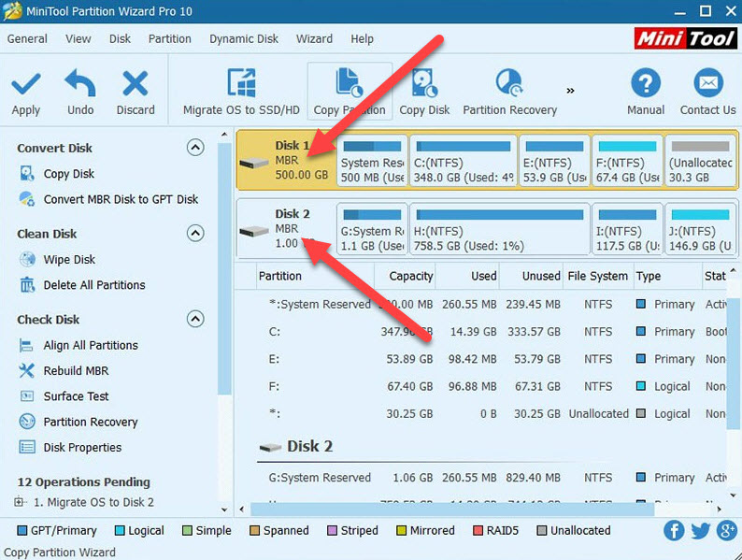
Task: Click the Discard X icon
Action: (x=136, y=85)
